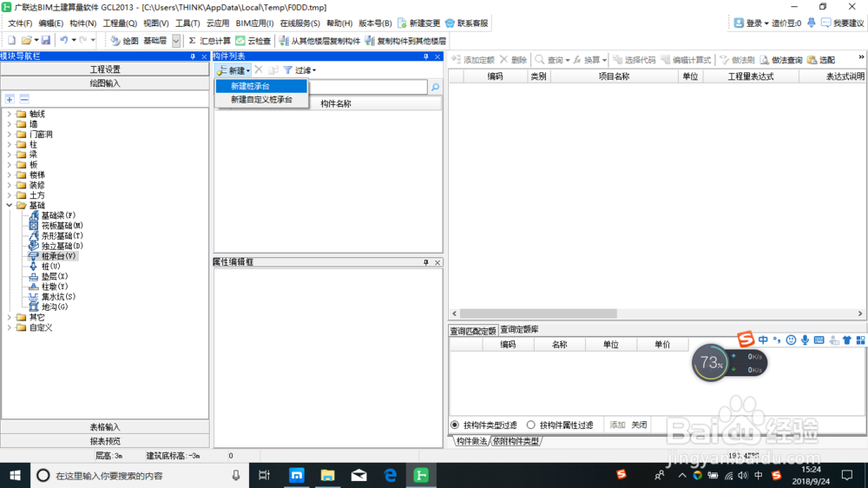Expand the 土方 tree folder
The width and height of the screenshot is (868, 488).
click(x=9, y=195)
